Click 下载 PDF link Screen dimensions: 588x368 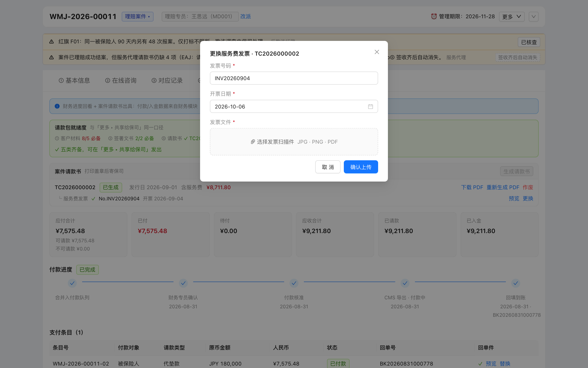point(472,187)
